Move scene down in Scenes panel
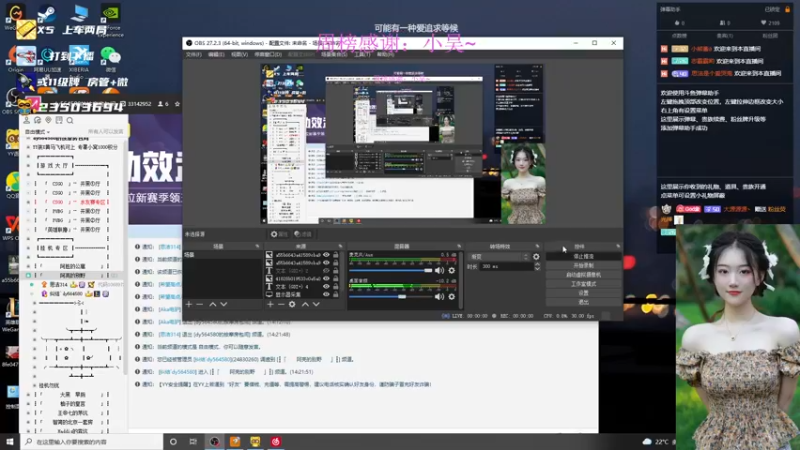800x450 pixels. (223, 304)
